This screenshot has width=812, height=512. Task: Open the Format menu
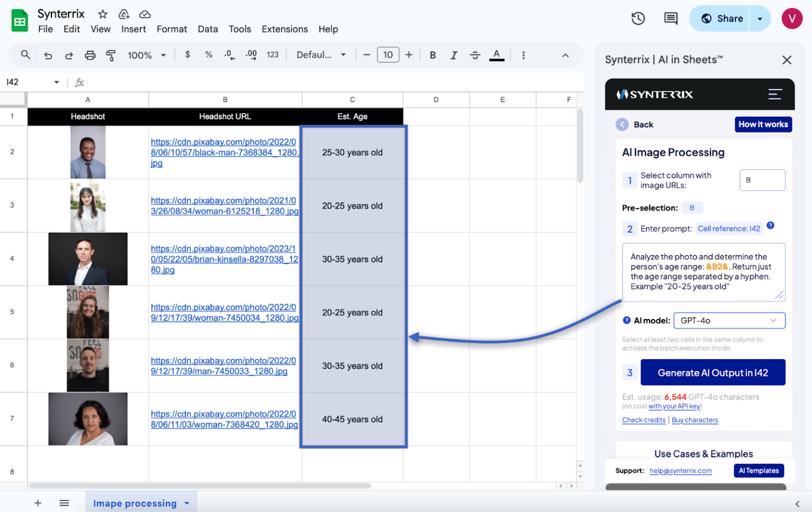[x=172, y=29]
